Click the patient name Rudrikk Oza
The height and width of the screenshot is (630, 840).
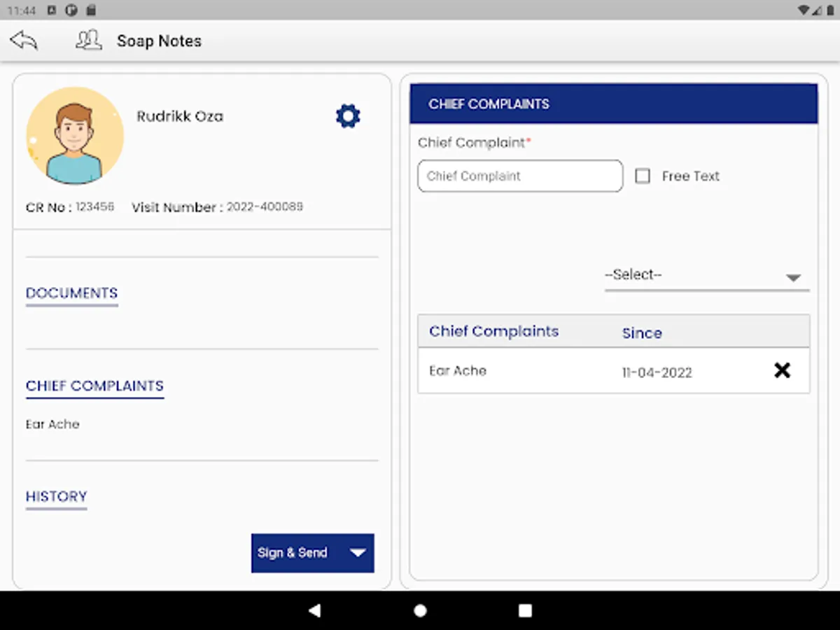(x=180, y=116)
